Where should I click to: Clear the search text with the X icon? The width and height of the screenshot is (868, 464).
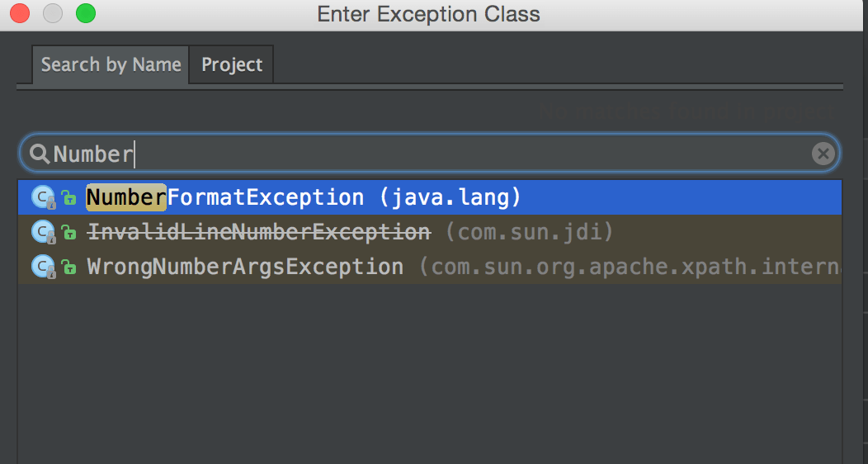click(823, 154)
